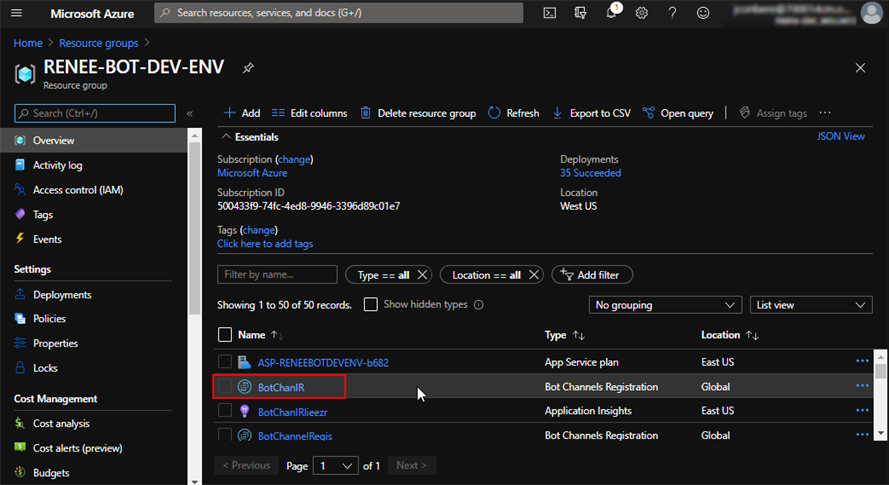889x485 pixels.
Task: Enable the Show hidden types checkbox
Action: tap(371, 305)
